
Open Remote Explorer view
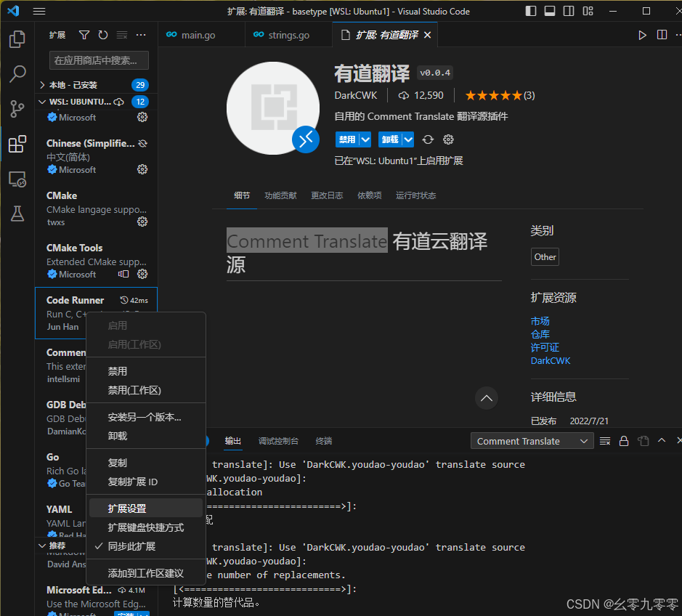(17, 179)
